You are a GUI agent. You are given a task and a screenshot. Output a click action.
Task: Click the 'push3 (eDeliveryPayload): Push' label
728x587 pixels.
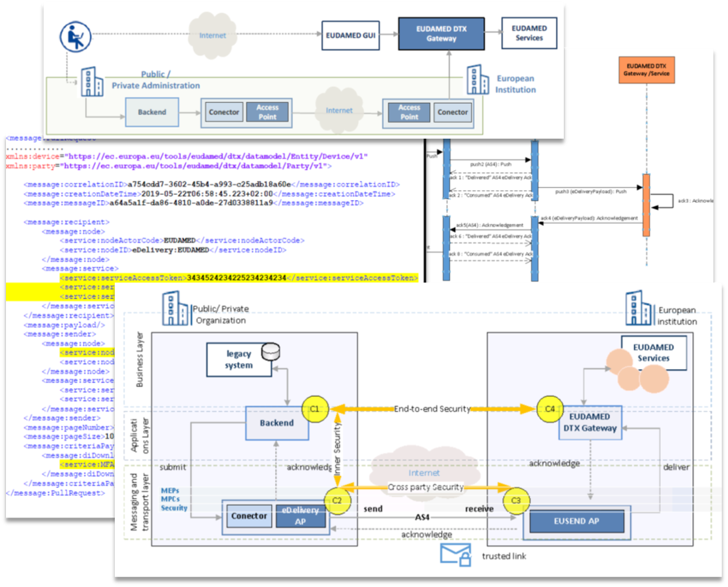(591, 191)
